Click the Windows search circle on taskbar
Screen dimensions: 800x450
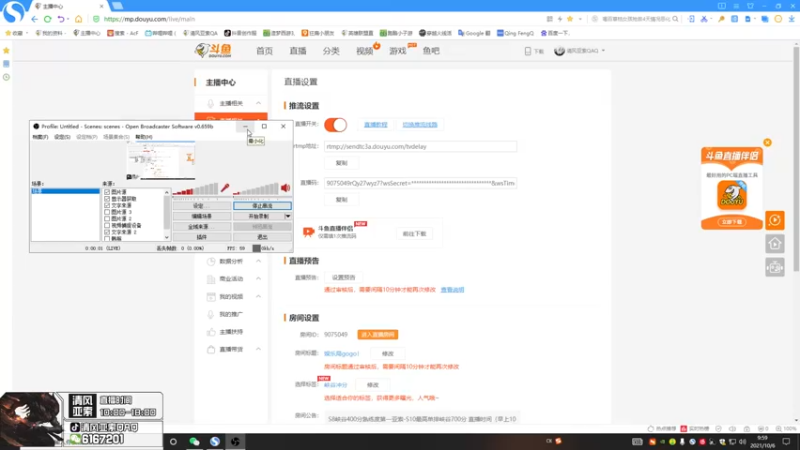[x=173, y=442]
